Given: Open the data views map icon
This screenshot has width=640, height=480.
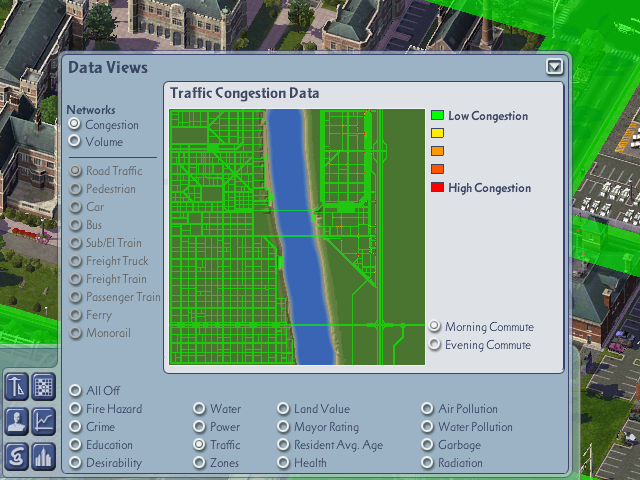Looking at the screenshot, I should pyautogui.click(x=44, y=386).
